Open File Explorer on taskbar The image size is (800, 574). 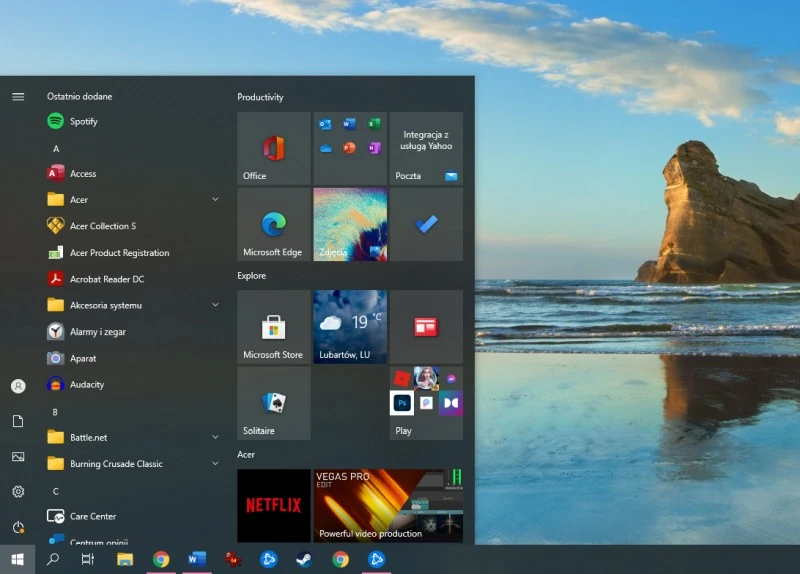pos(124,560)
